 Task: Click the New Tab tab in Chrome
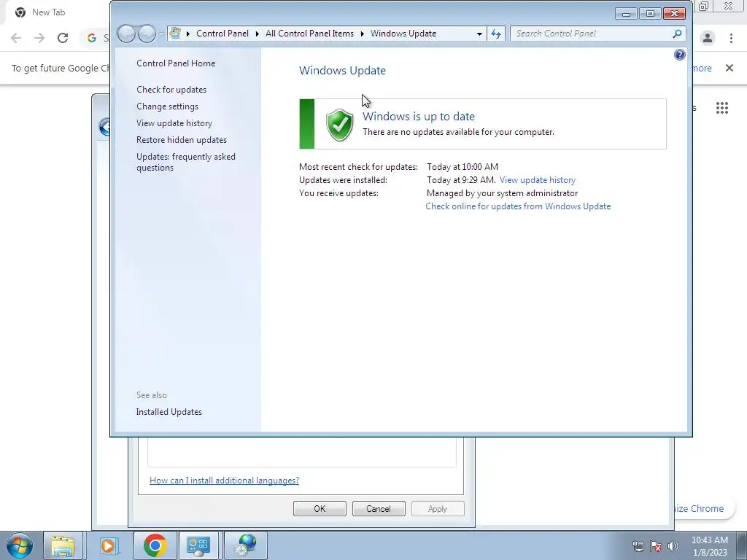tap(49, 12)
